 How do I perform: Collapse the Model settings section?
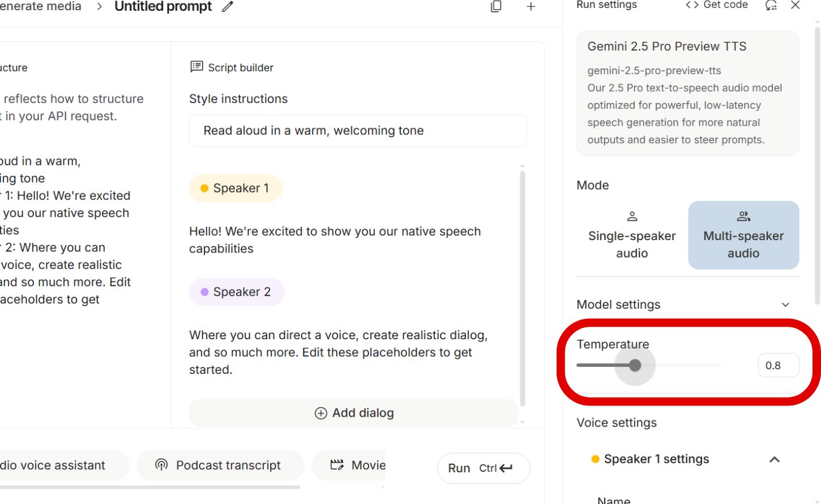point(785,305)
